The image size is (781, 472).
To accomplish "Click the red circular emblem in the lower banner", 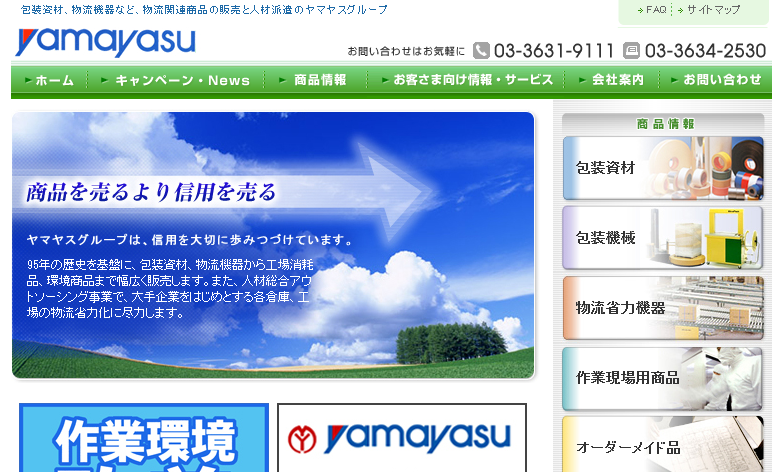I will point(302,439).
